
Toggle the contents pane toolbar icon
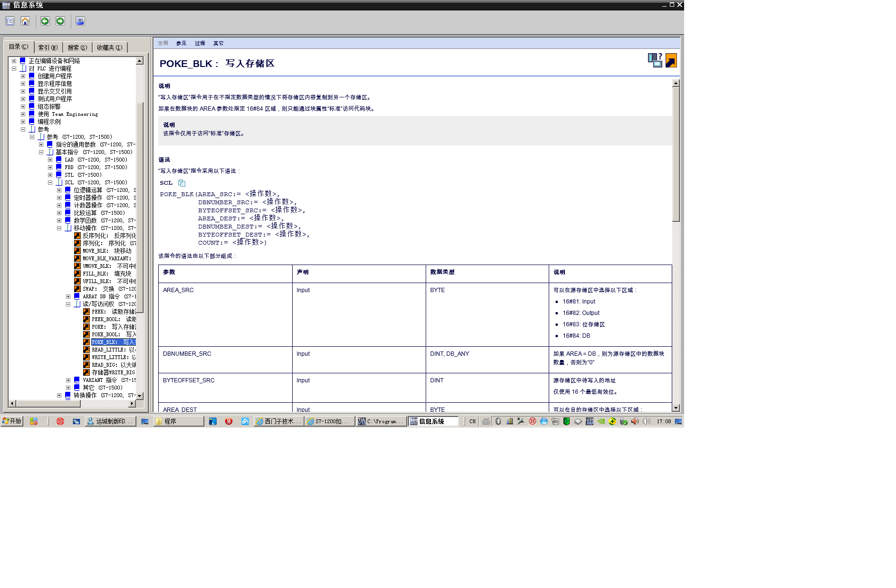[10, 21]
